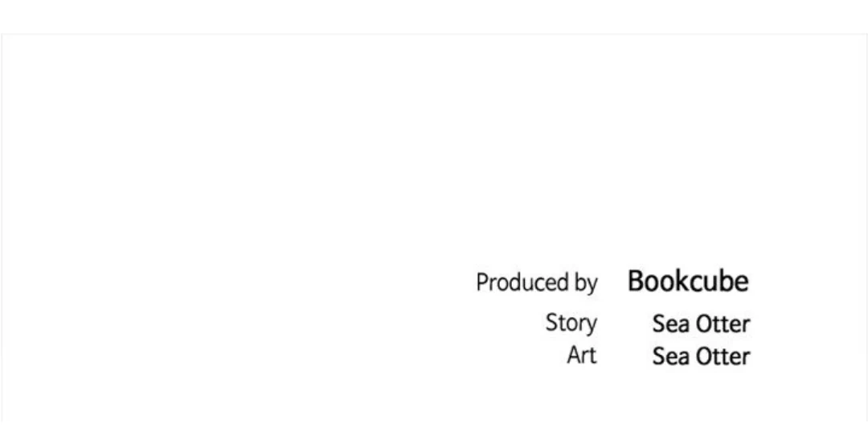Select "Sea Otter" beside the Art label
Viewport: 868px width, 448px height.
click(701, 356)
